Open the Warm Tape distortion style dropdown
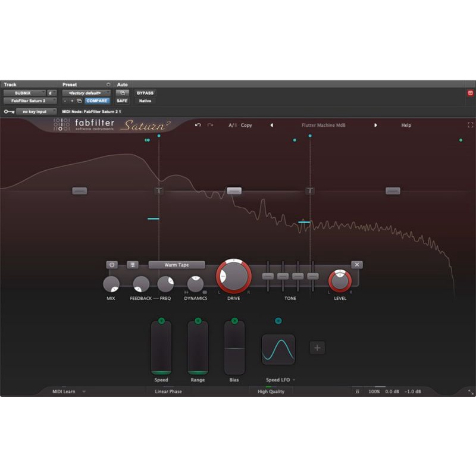The image size is (476, 476). 177,265
